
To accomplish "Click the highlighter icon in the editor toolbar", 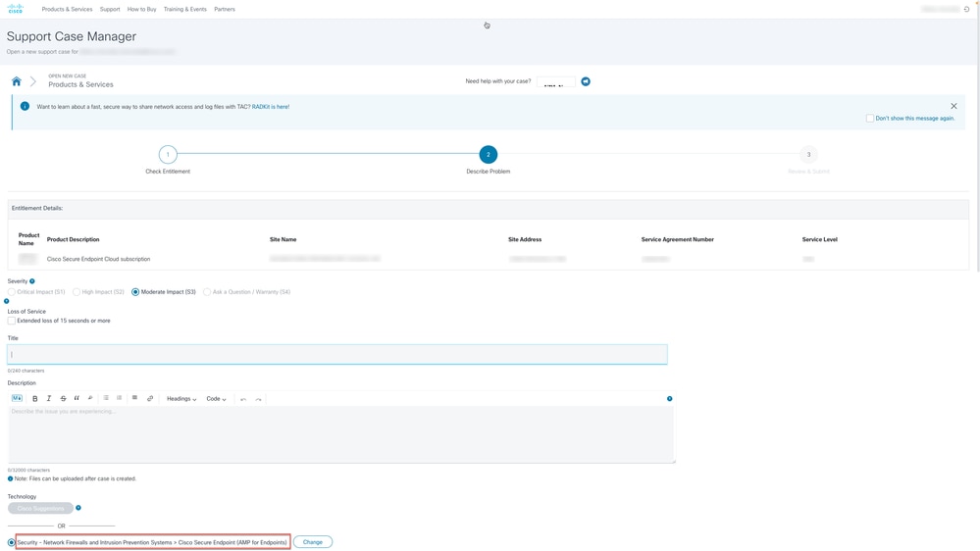I will (x=90, y=398).
